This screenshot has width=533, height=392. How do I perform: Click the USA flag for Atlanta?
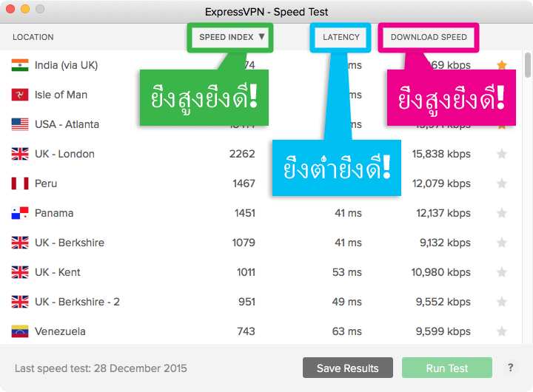[20, 124]
